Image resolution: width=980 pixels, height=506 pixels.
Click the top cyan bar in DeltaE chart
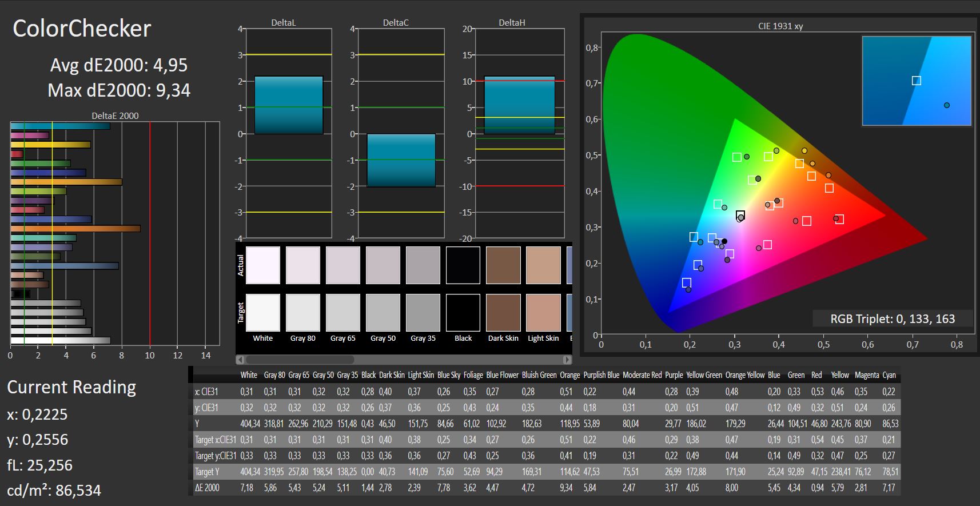(x=60, y=126)
